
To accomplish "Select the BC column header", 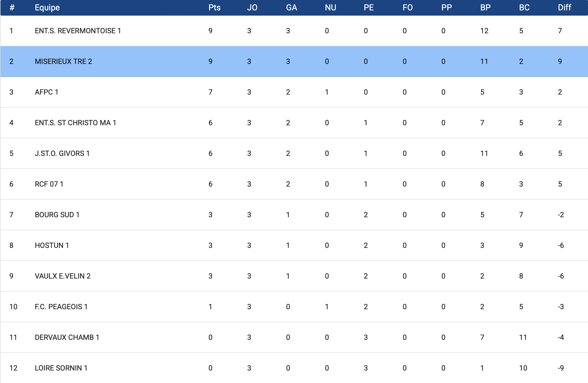I will tap(524, 8).
